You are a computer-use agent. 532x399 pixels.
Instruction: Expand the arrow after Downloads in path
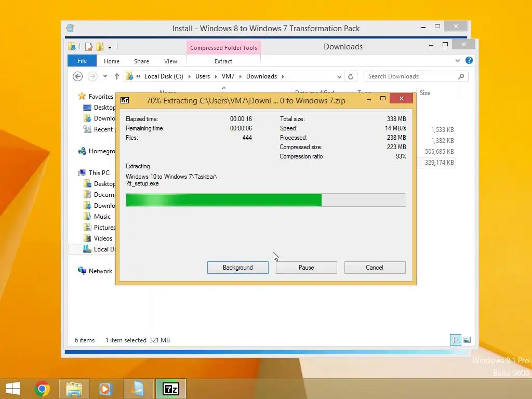[x=283, y=76]
